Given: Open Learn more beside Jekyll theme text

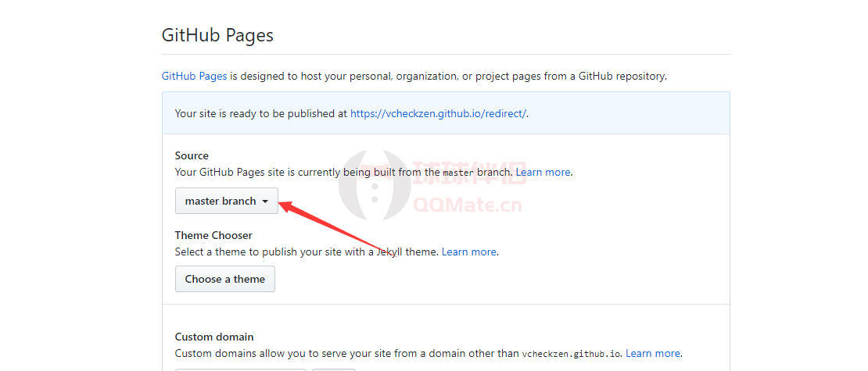Looking at the screenshot, I should 469,251.
